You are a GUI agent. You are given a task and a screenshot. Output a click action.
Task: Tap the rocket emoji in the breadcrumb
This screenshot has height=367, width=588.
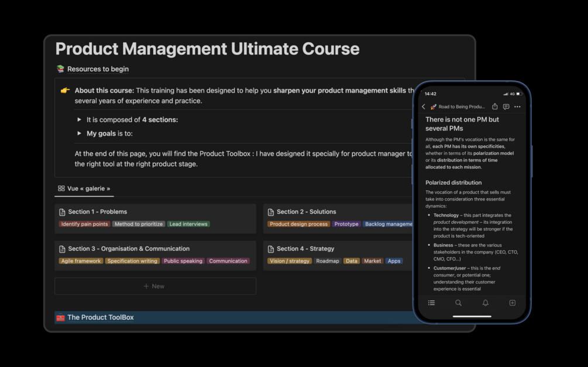(x=433, y=106)
